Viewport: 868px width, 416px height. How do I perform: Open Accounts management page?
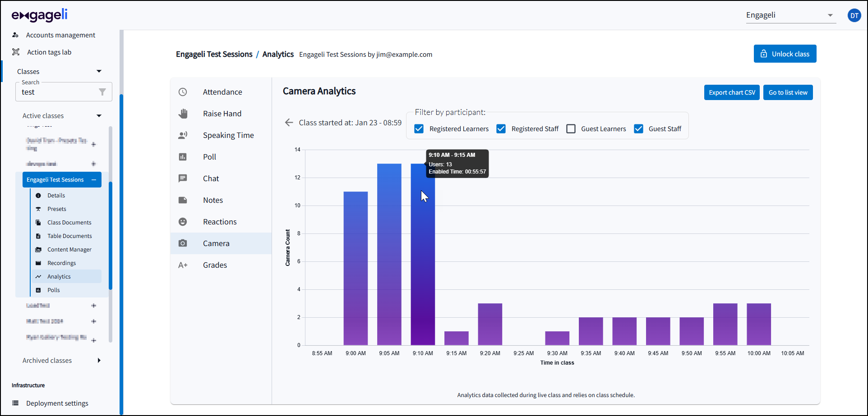click(x=60, y=35)
